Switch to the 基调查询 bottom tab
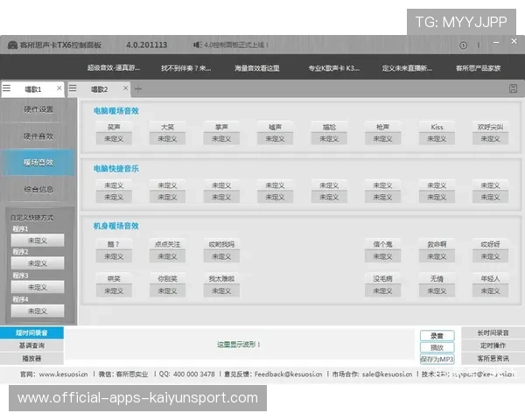The image size is (525, 420). (31, 346)
